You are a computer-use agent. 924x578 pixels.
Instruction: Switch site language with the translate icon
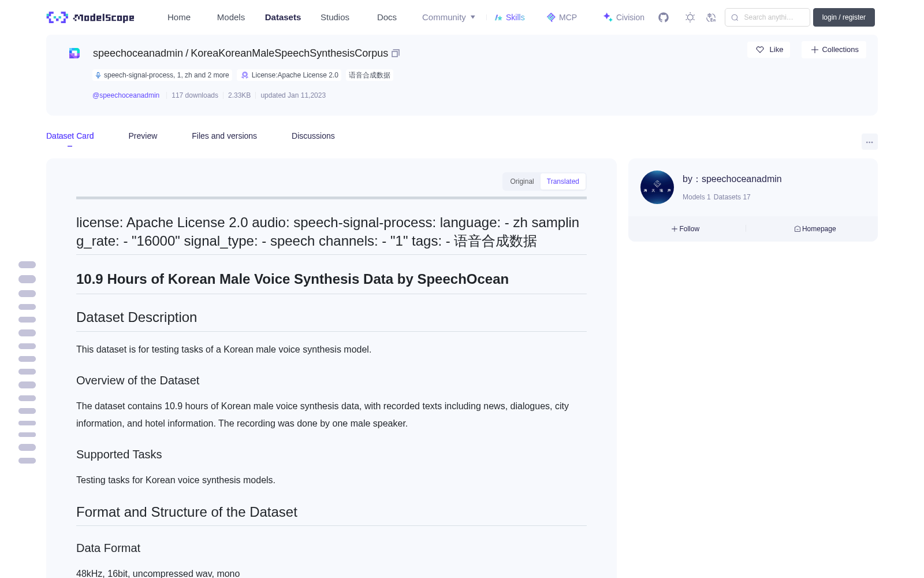click(x=711, y=17)
